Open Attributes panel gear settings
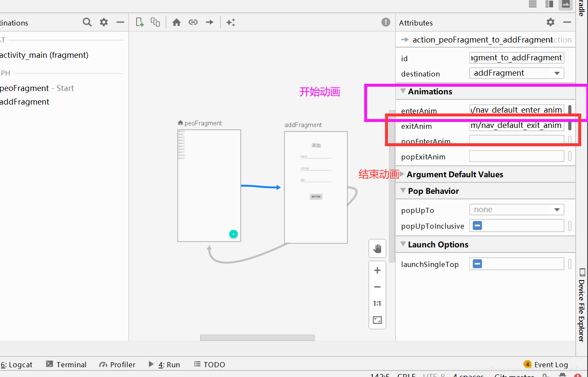 click(x=551, y=22)
